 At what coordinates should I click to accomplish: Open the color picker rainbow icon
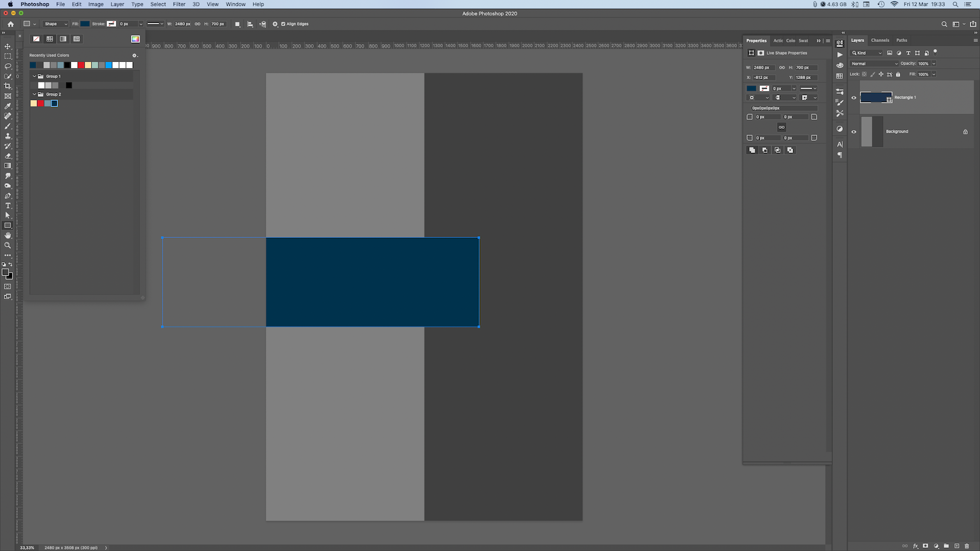tap(135, 39)
